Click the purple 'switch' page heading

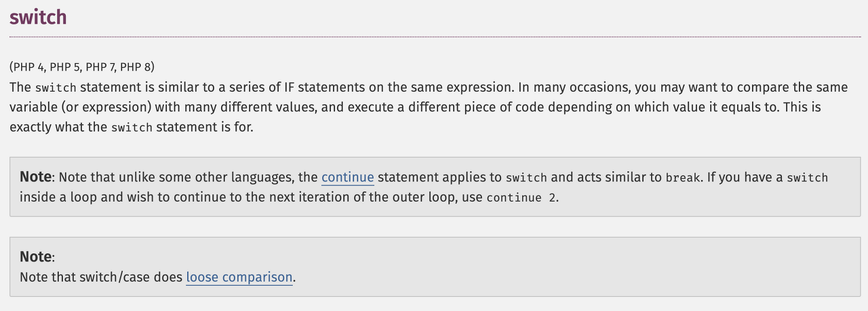point(38,17)
